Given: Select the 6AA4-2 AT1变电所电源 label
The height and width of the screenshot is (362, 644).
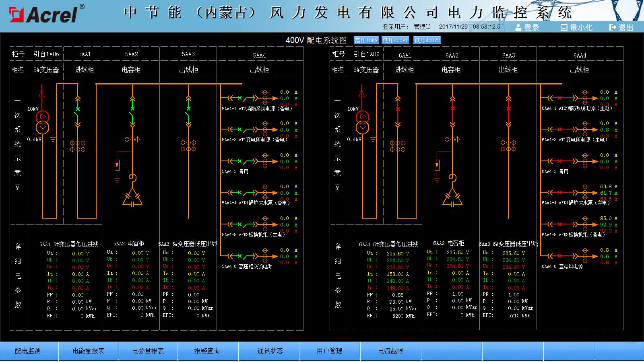Looking at the screenshot, I should [x=575, y=140].
